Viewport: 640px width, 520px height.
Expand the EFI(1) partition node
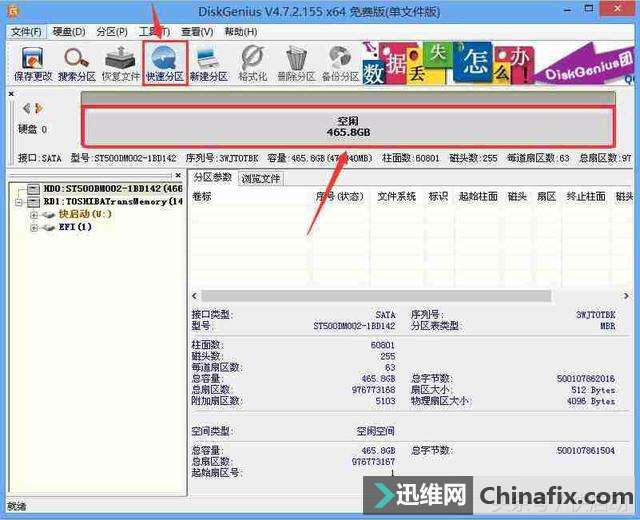click(x=35, y=227)
